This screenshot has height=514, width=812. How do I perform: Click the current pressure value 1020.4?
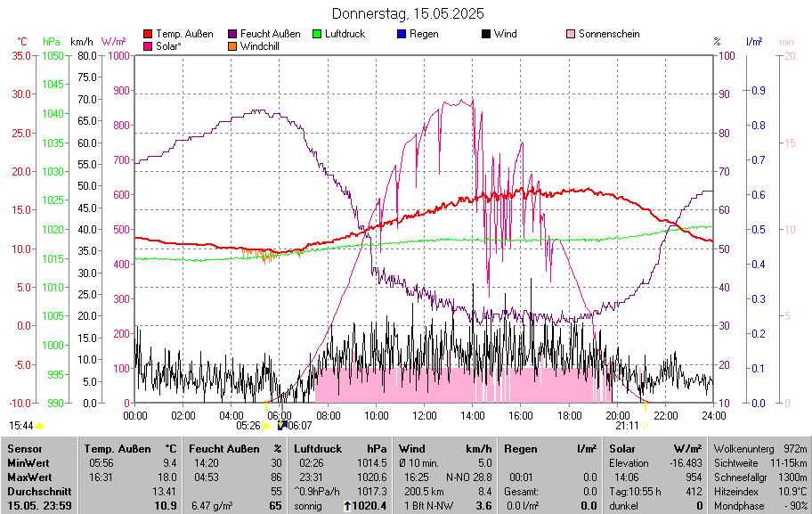coord(369,506)
